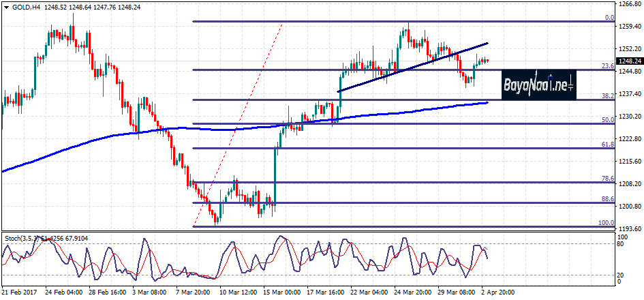Click the 1266.80 price on the price axis
The height and width of the screenshot is (300, 644).
(629, 4)
